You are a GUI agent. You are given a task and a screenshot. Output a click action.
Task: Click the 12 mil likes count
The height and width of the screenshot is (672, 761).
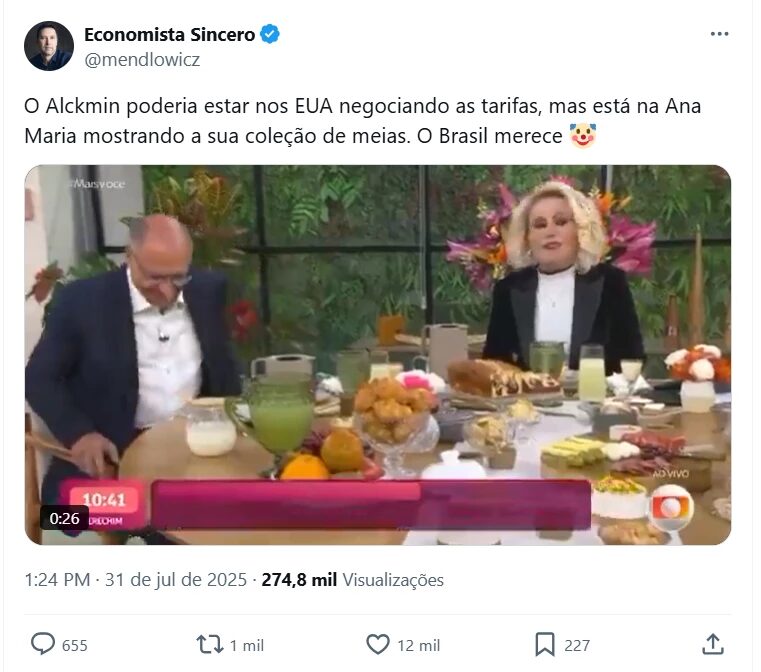[418, 645]
